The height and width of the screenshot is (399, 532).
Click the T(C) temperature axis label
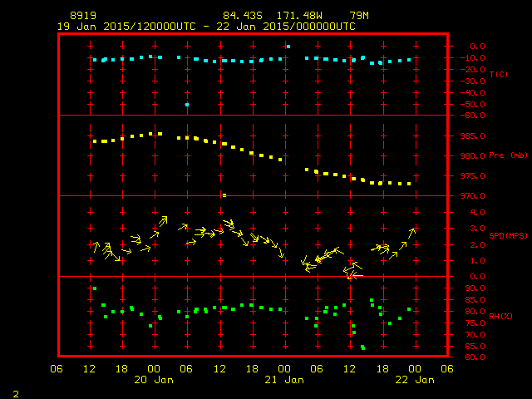click(x=499, y=74)
